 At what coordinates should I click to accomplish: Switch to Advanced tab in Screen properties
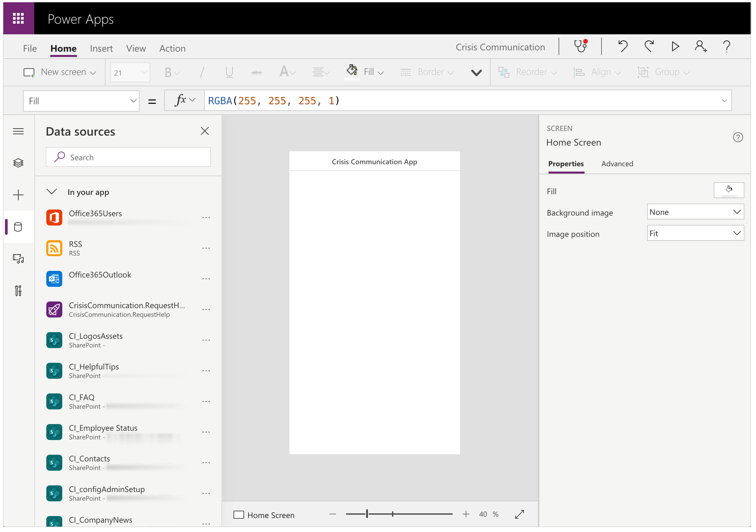pos(616,164)
